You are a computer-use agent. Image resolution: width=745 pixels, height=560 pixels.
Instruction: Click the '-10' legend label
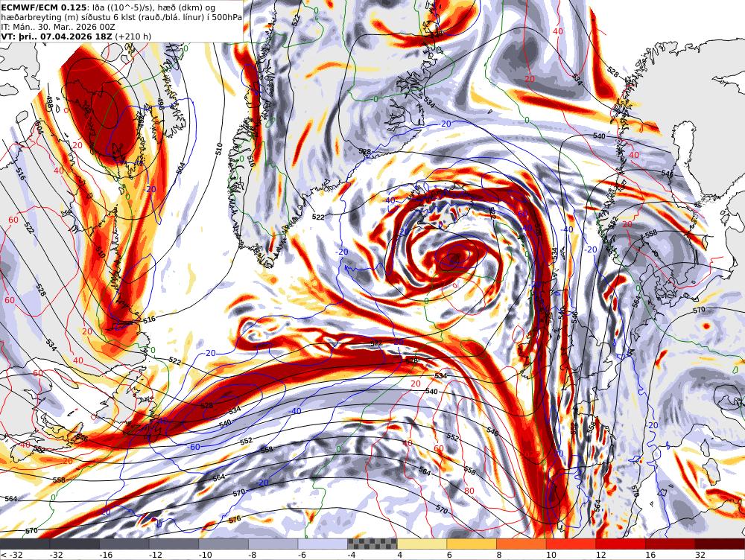coord(206,555)
